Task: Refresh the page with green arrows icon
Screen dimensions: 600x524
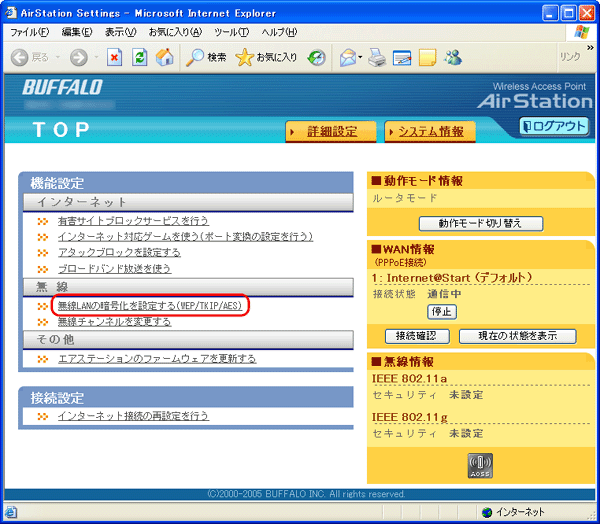Action: 140,57
